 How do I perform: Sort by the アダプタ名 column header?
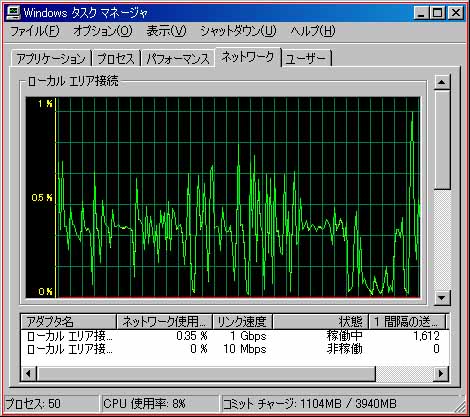[68, 322]
